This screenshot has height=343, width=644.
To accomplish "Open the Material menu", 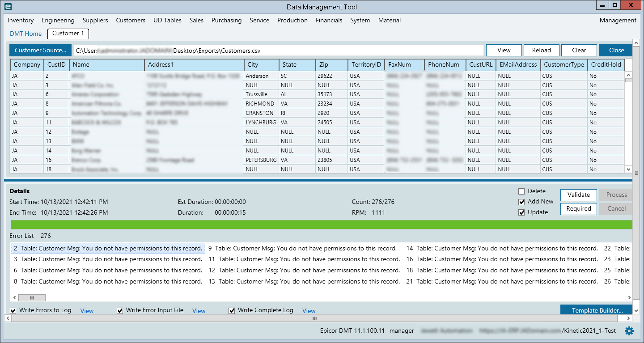I will pos(390,20).
